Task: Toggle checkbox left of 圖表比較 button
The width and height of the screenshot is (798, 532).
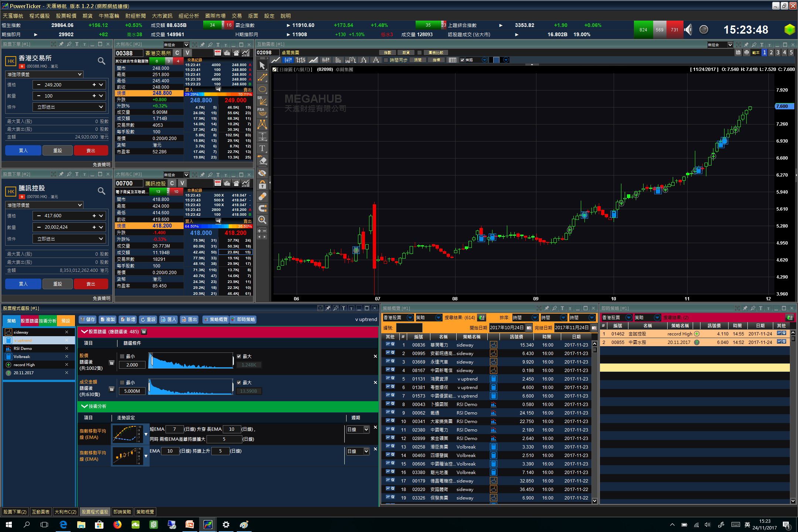Action: [x=419, y=52]
